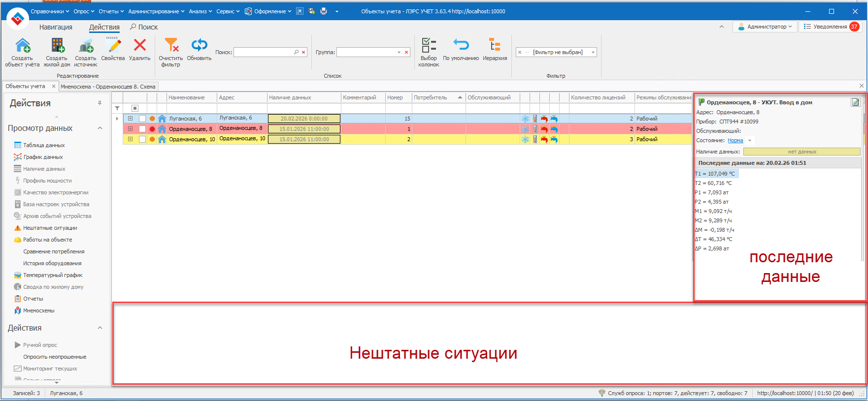Open Уведомления notifications button
868x401 pixels.
(x=830, y=27)
